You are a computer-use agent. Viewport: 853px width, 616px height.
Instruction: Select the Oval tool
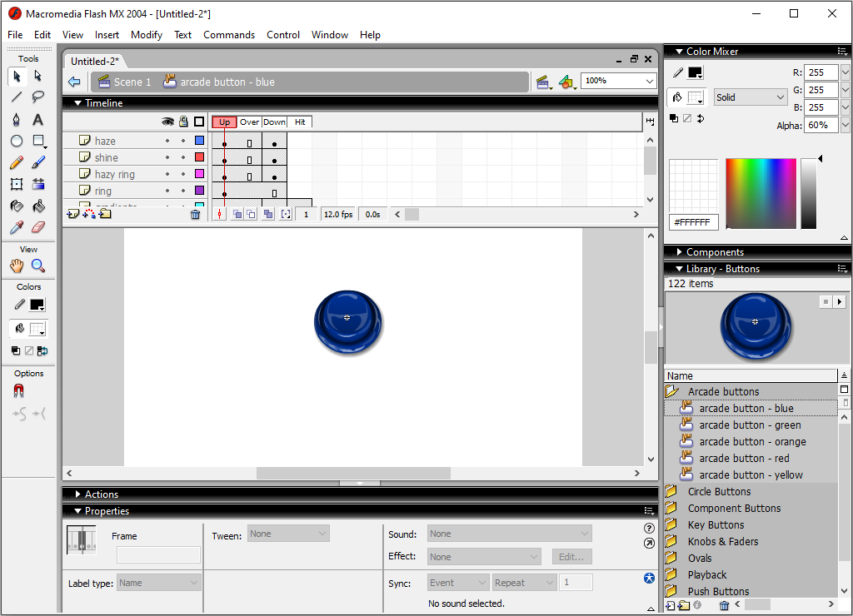pos(15,142)
